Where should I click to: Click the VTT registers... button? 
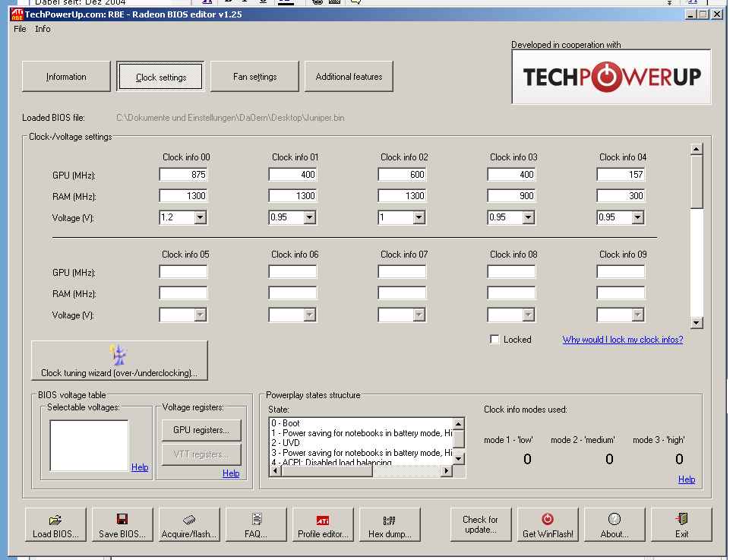(201, 454)
